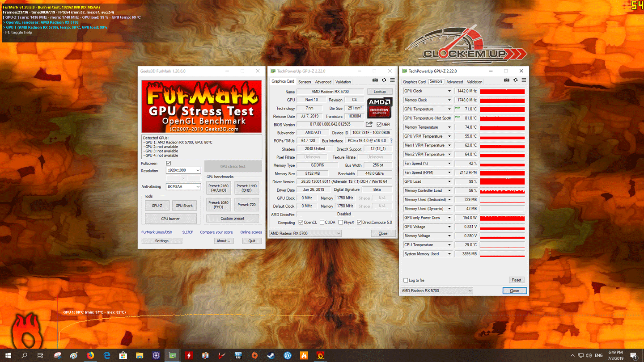The image size is (644, 362).
Task: Open the Resolution 1920x1080 dropdown
Action: click(x=183, y=170)
